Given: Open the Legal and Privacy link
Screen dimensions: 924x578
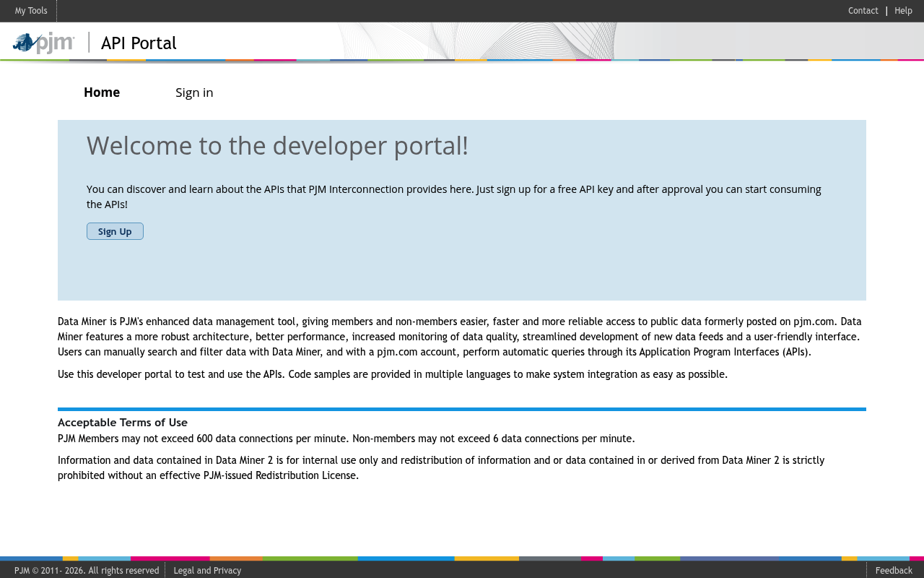Looking at the screenshot, I should point(207,571).
